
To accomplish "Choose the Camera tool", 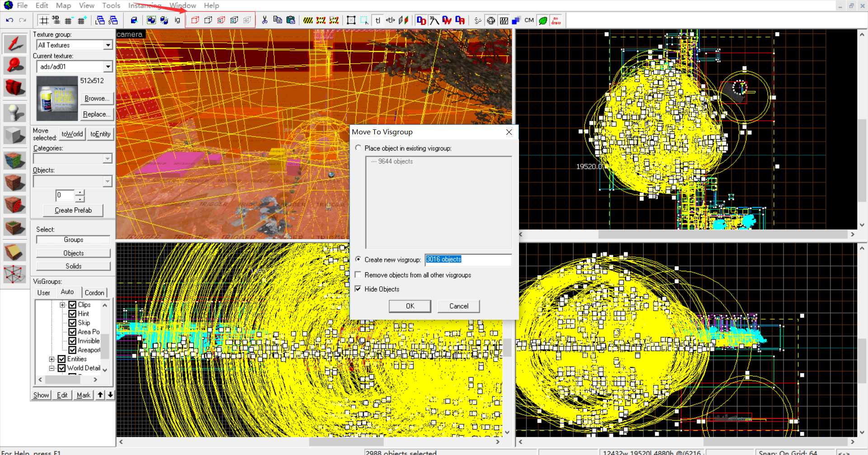I will (x=14, y=88).
